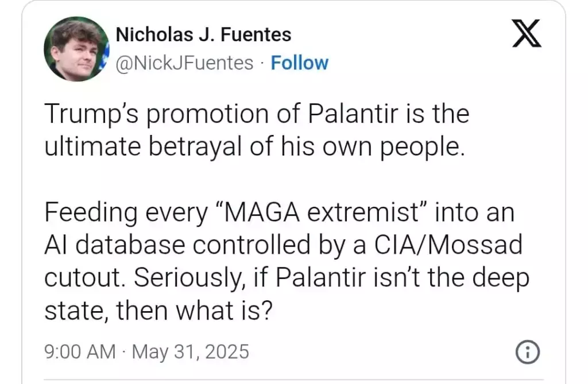Screen dimensions: 588x384
Task: Click the line starting "Feeding every"
Action: 279,213
